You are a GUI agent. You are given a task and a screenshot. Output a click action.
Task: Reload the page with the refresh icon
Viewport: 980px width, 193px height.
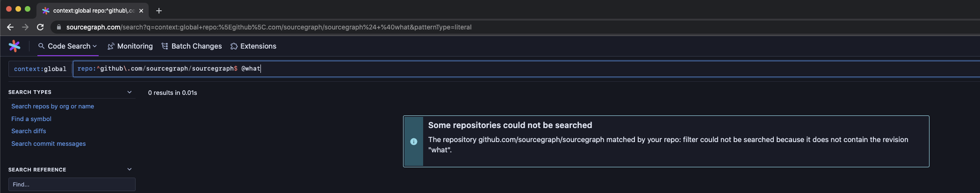pos(40,27)
